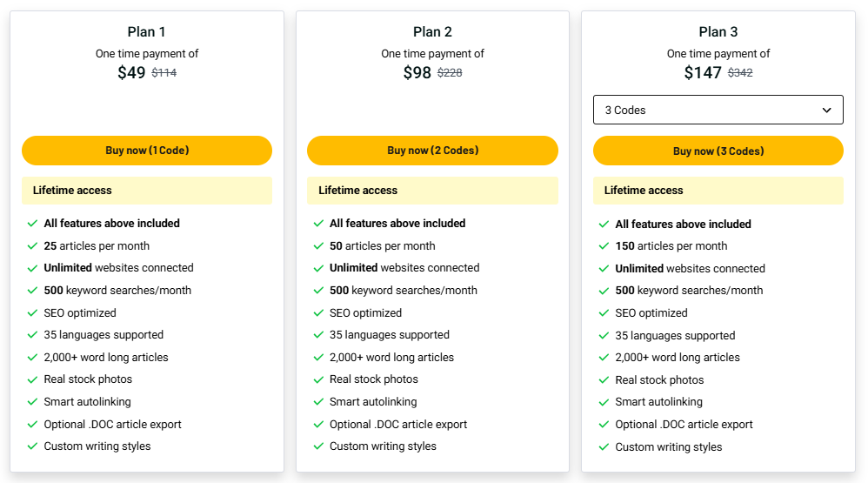
Task: Click Plan 3 Optional .DOC export checkmark
Action: click(604, 425)
